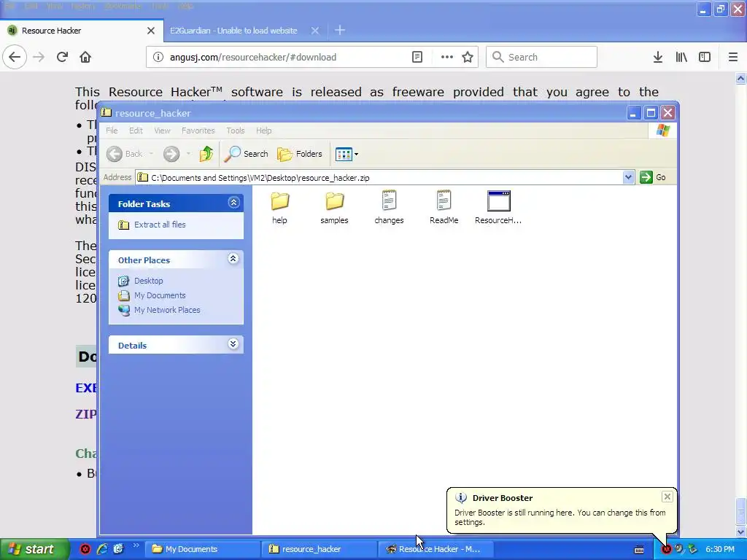This screenshot has width=747, height=560.
Task: Reload the current web page
Action: pos(62,57)
